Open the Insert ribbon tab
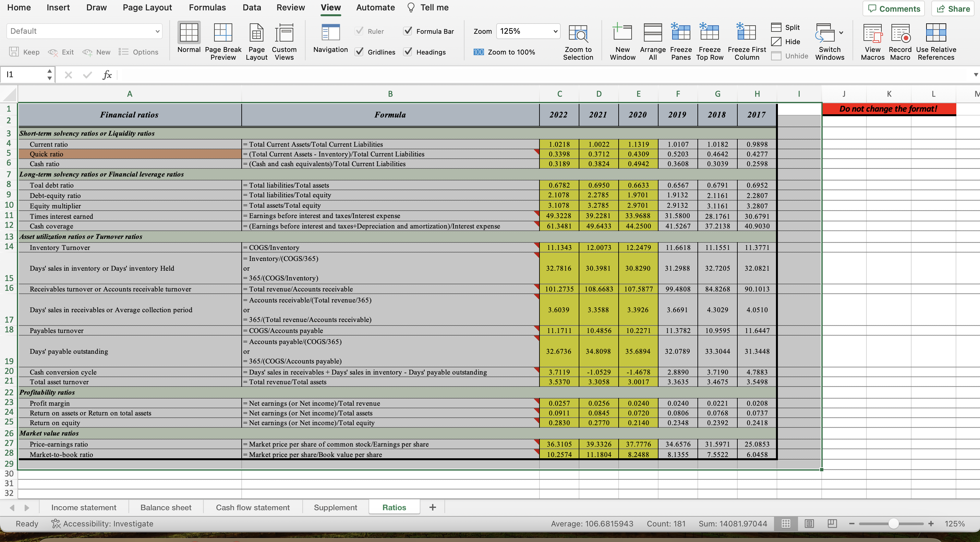Viewport: 980px width, 542px height. pyautogui.click(x=58, y=7)
